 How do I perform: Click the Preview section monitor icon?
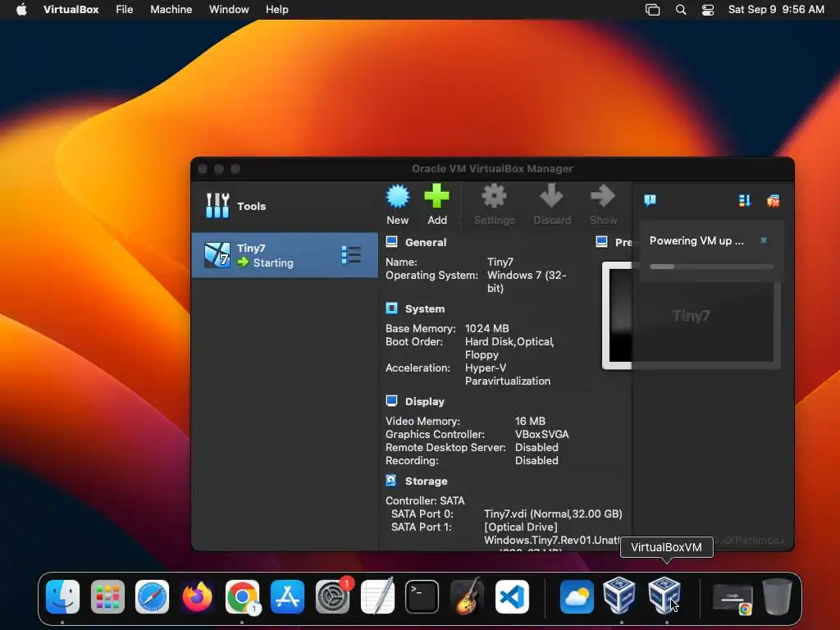coord(601,242)
